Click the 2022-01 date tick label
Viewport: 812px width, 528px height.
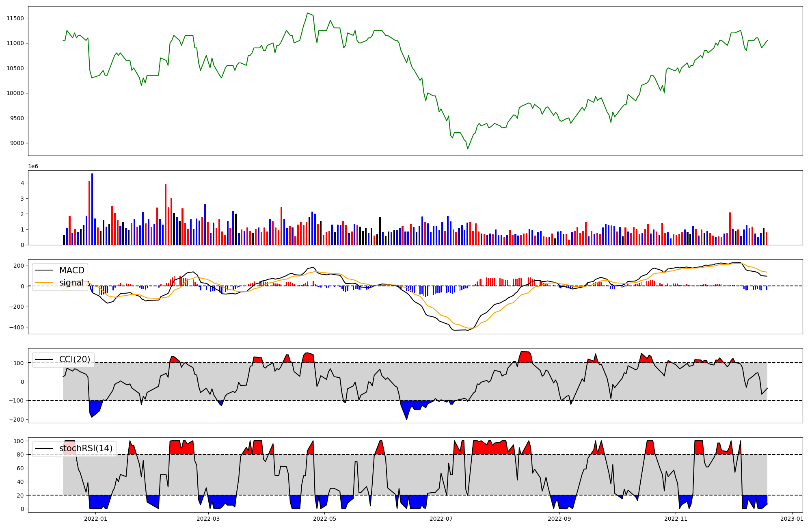click(95, 519)
